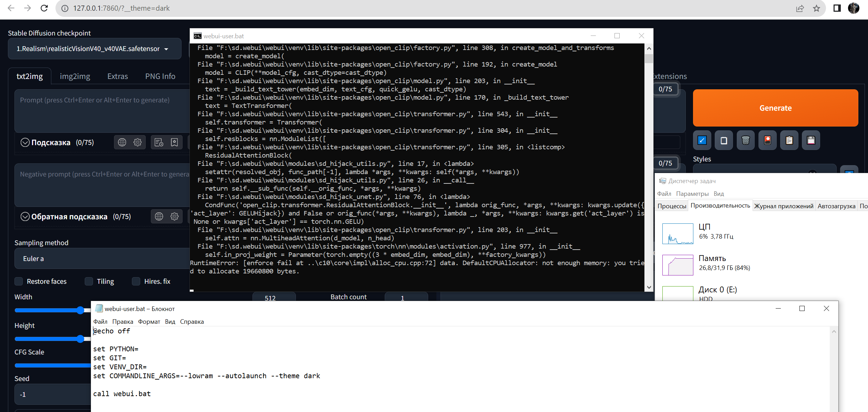Open prompt settings via the gear icon
The width and height of the screenshot is (868, 412).
click(x=137, y=142)
